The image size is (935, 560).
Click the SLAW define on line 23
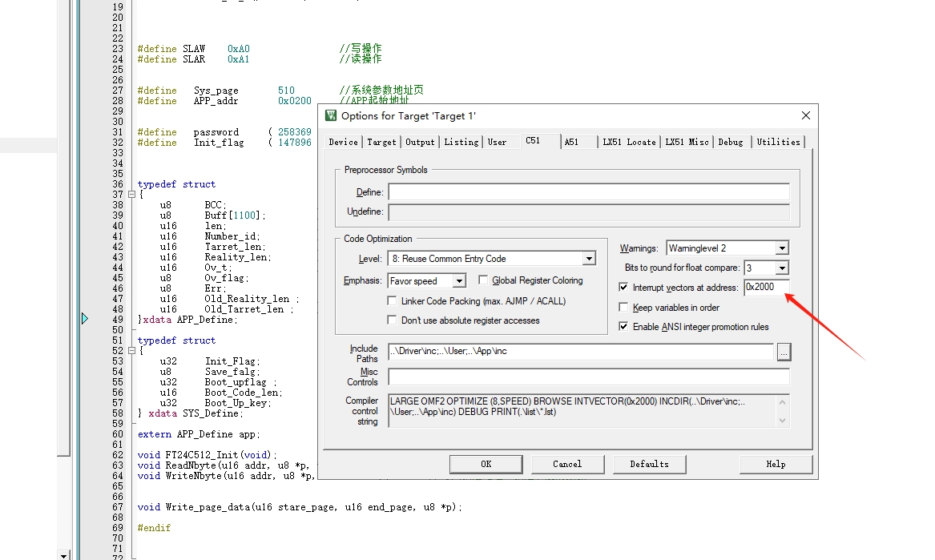click(x=194, y=49)
